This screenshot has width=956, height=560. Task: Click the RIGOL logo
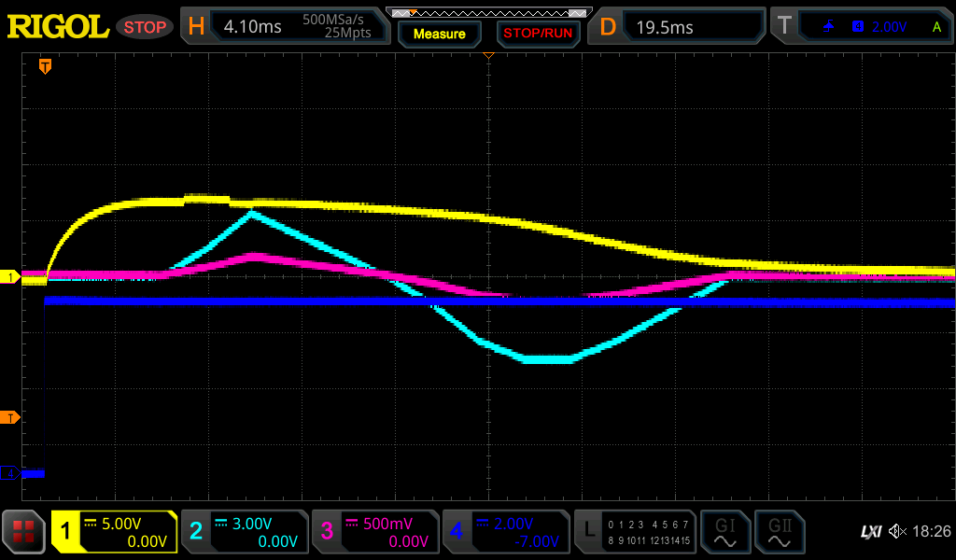pos(58,27)
